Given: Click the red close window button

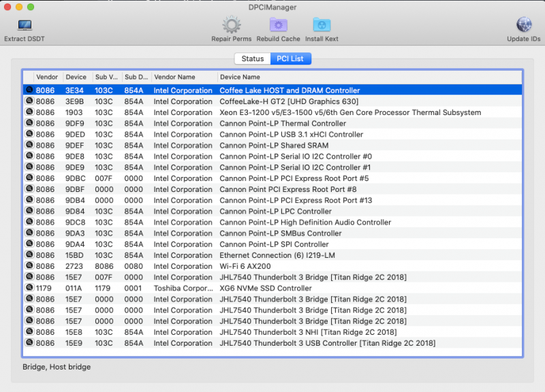Looking at the screenshot, I should [8, 7].
